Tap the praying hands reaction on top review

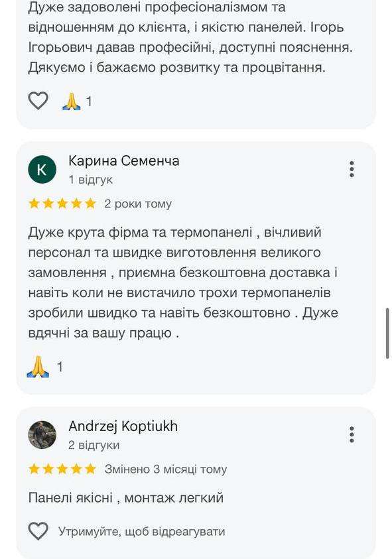pyautogui.click(x=72, y=101)
